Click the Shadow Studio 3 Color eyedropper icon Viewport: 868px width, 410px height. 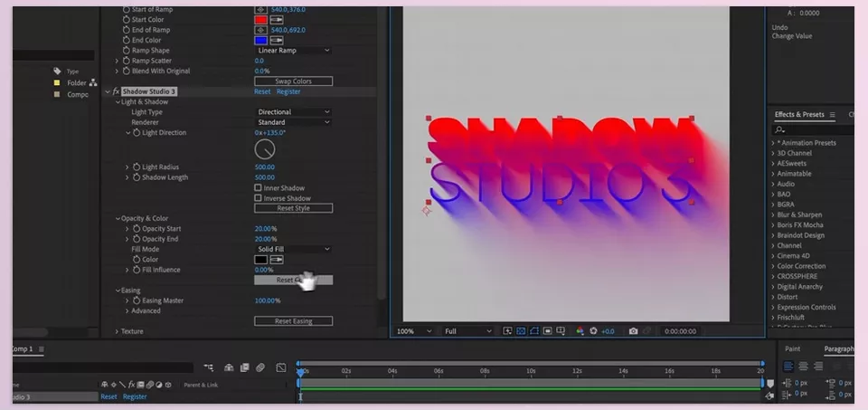[x=277, y=259]
